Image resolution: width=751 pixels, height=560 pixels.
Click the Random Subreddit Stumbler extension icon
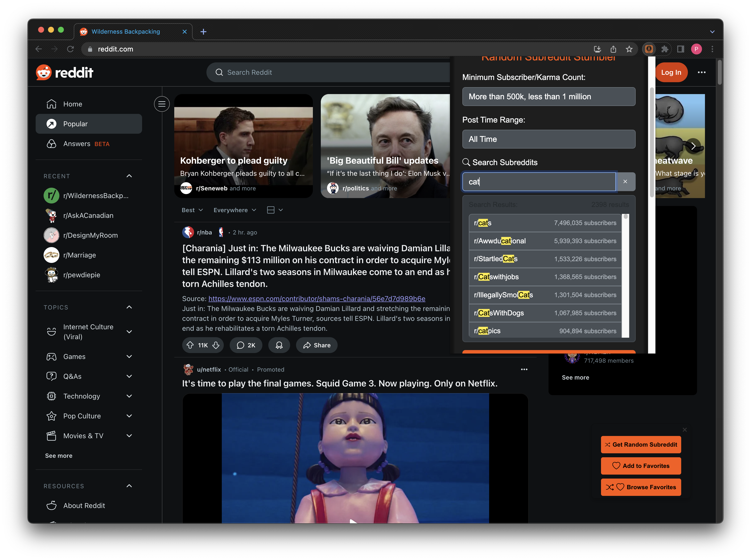pos(649,49)
